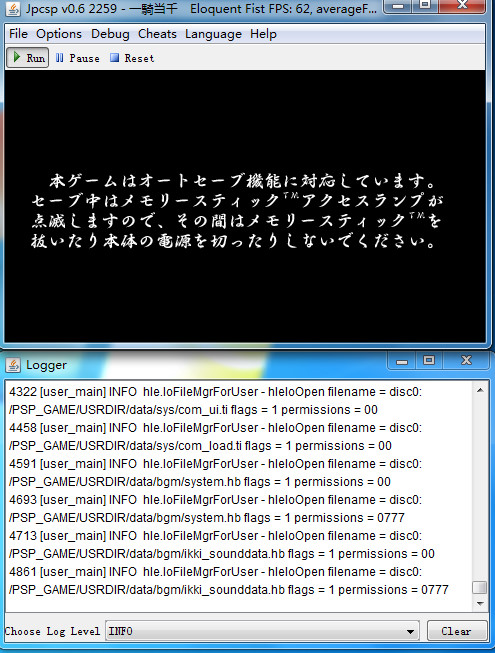This screenshot has height=653, width=495.
Task: Open the Options menu
Action: click(59, 34)
